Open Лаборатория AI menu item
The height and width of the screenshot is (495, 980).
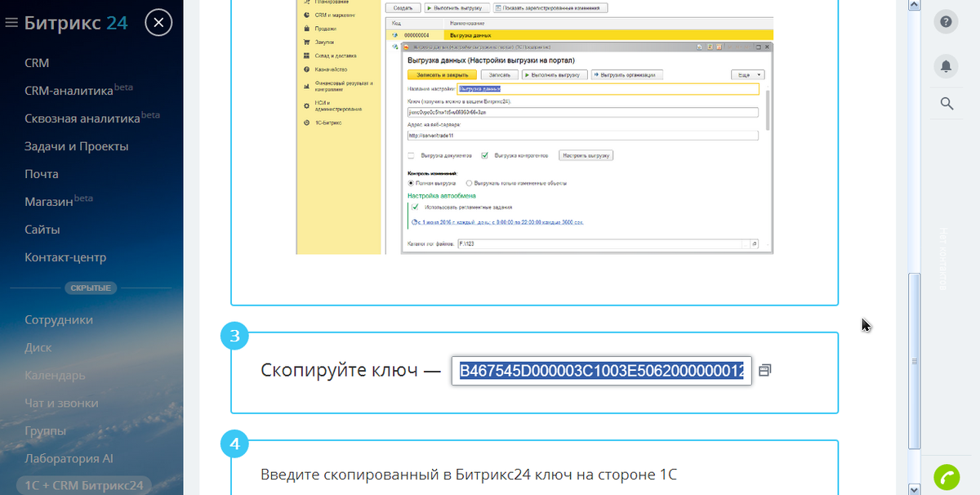[69, 458]
